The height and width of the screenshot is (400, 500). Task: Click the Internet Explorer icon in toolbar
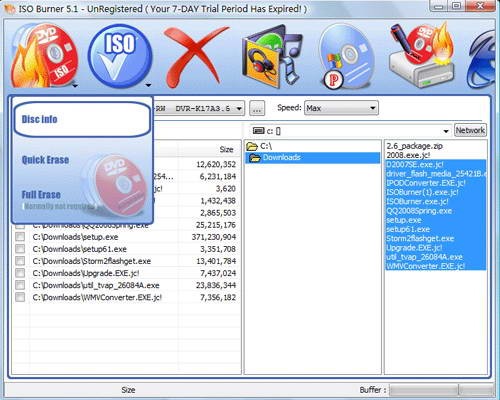coord(481,60)
